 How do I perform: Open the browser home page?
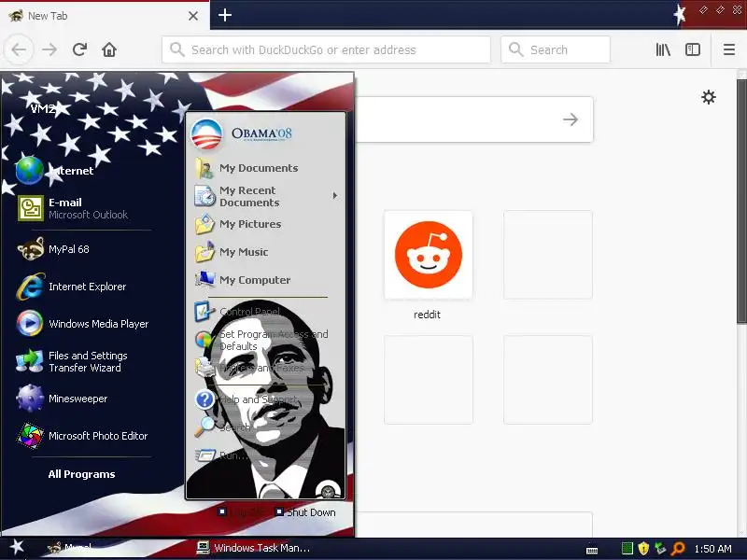[x=109, y=49]
